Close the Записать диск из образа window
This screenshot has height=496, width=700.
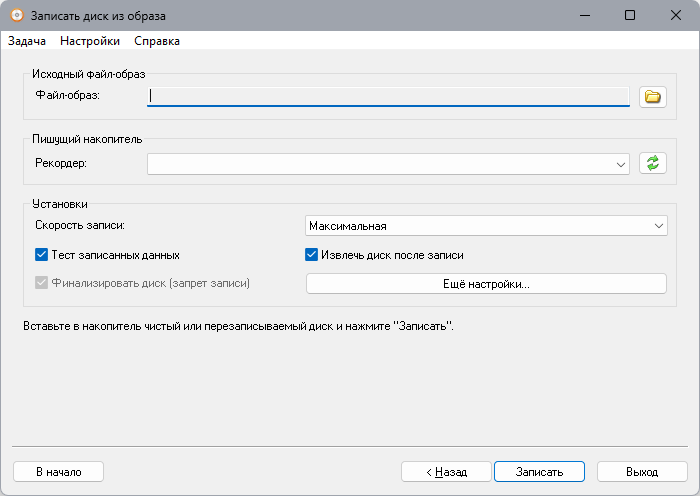pos(675,15)
